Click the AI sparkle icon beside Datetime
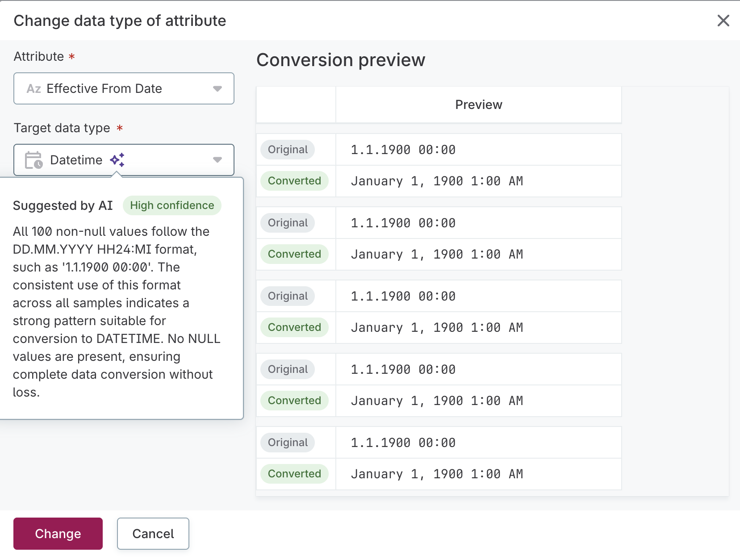 [117, 160]
